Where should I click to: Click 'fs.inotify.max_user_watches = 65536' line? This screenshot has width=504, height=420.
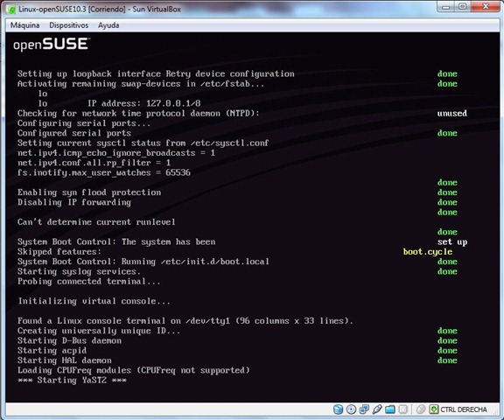[x=104, y=172]
